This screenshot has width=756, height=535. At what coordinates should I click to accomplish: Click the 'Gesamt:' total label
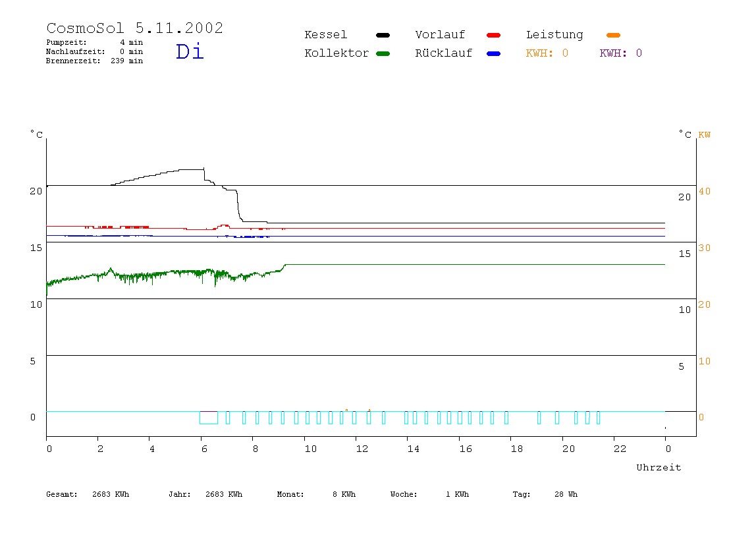[62, 494]
